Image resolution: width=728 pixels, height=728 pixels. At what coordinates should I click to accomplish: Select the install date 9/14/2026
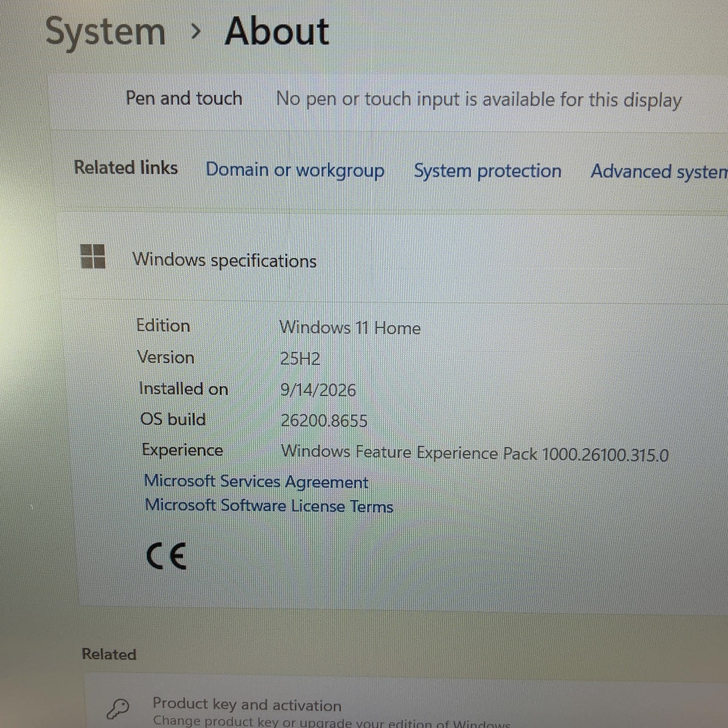tap(318, 390)
